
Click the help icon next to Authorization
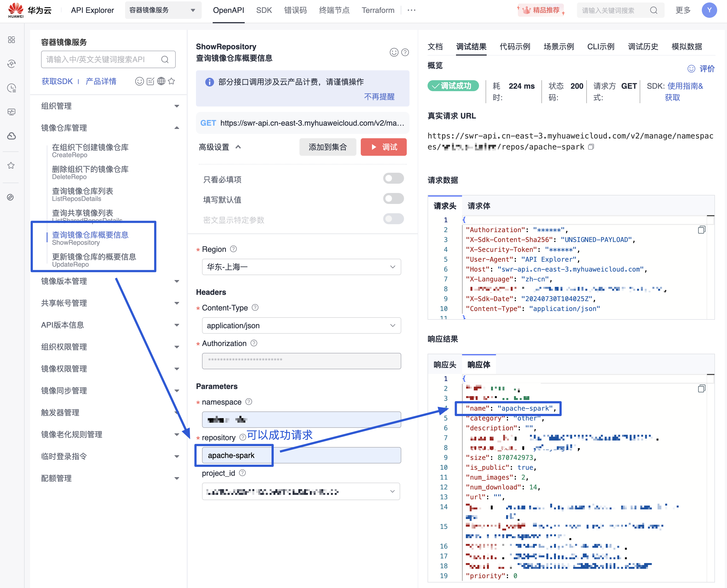pos(254,343)
